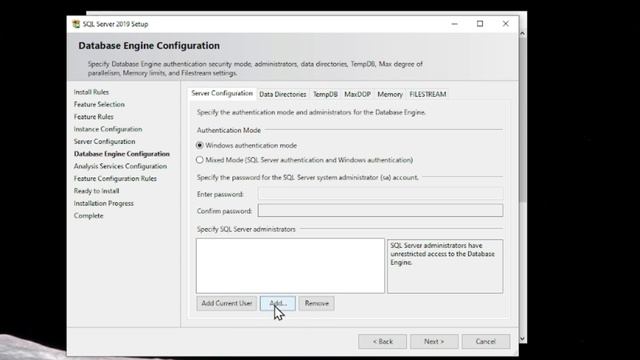Click the Ready to Install step

pos(96,191)
